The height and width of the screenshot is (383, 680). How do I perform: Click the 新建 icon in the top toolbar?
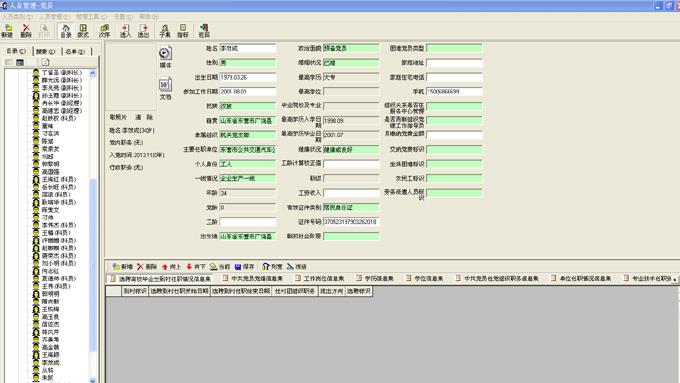point(7,31)
